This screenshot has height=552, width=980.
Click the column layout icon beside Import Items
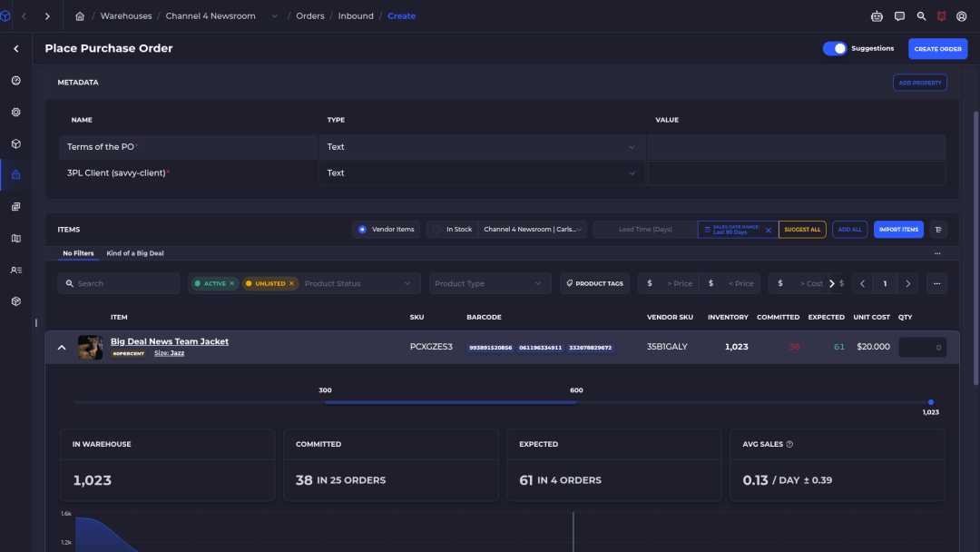click(938, 230)
